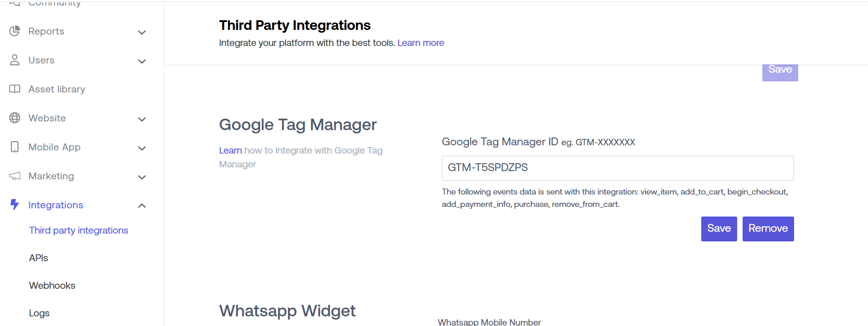868x326 pixels.
Task: Focus the Google Tag Manager ID field
Action: pyautogui.click(x=617, y=168)
